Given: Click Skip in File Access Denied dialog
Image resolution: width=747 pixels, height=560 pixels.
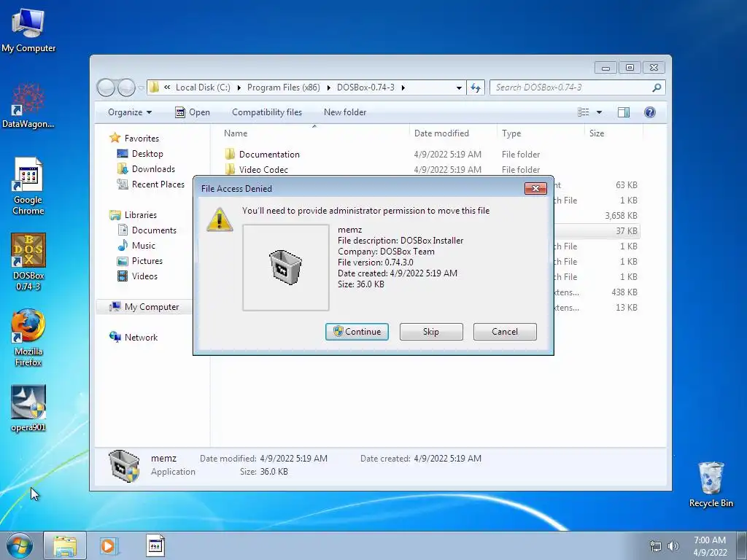Looking at the screenshot, I should pyautogui.click(x=431, y=332).
